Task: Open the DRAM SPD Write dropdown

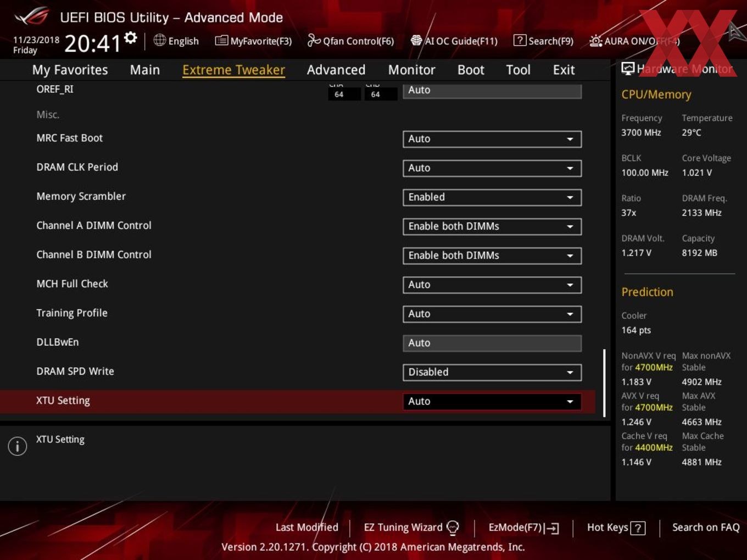Action: [492, 372]
